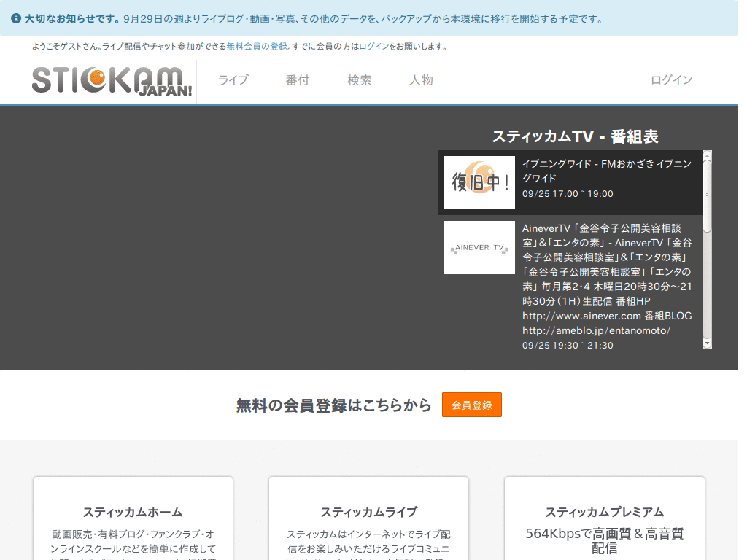The width and height of the screenshot is (747, 560).
Task: Click the schedule list scroll-down arrow
Action: (707, 344)
